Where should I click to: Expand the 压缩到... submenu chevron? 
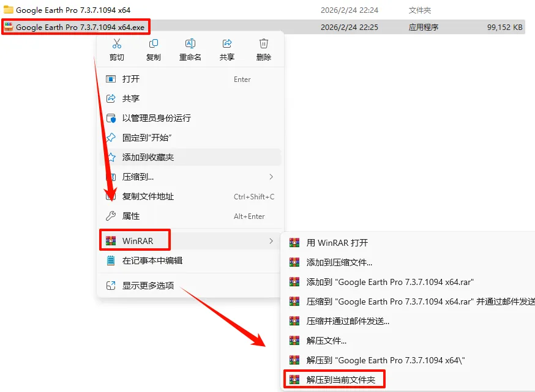point(271,177)
